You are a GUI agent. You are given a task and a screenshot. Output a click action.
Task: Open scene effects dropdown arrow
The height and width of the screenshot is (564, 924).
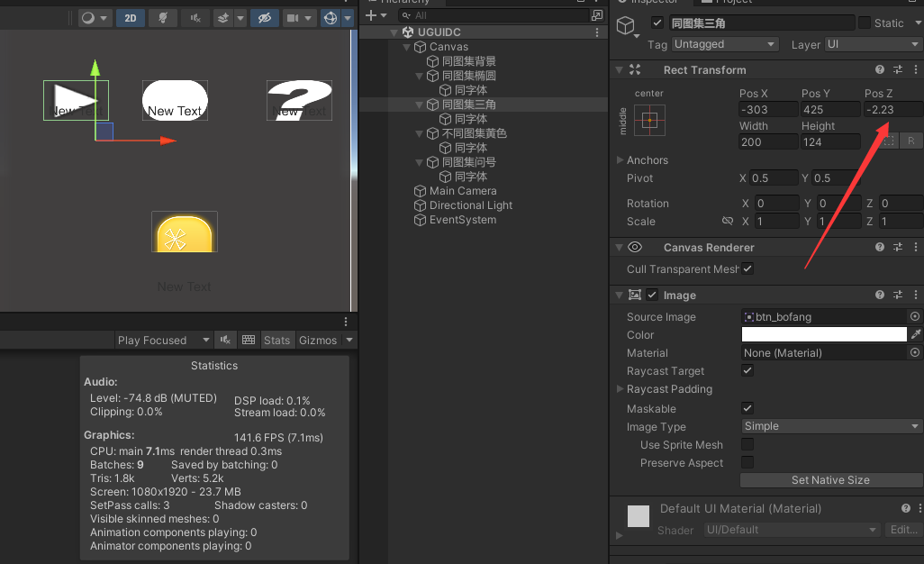pyautogui.click(x=240, y=18)
